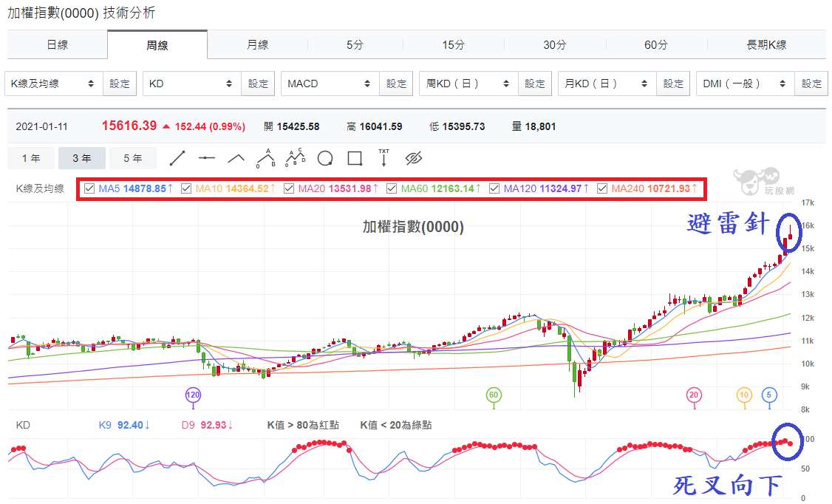Screen dimensions: 832x504
Task: Click the high price 16041.59
Action: pos(381,127)
